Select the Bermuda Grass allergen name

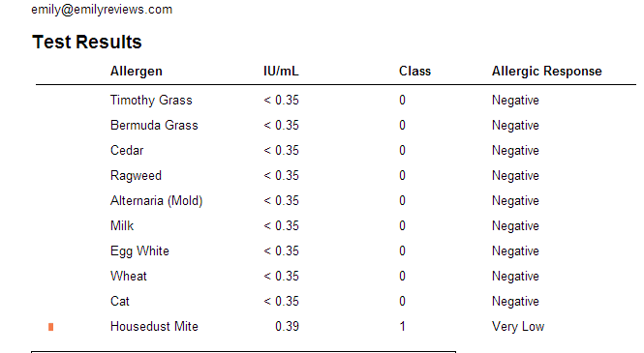(x=154, y=125)
